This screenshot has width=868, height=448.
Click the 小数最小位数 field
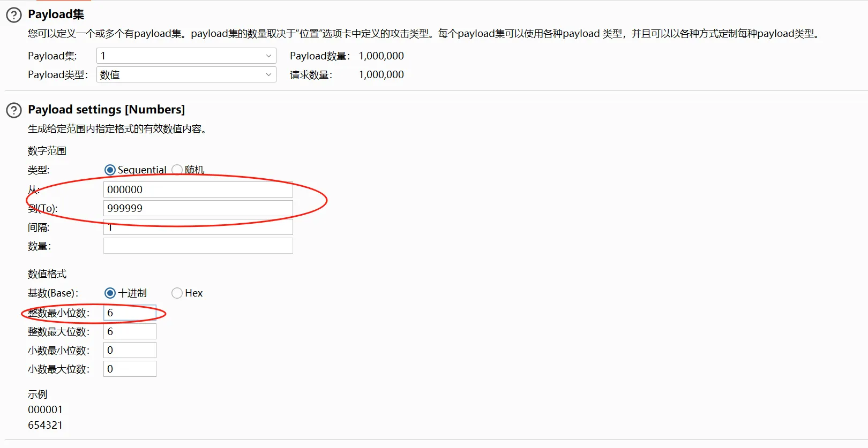point(130,350)
